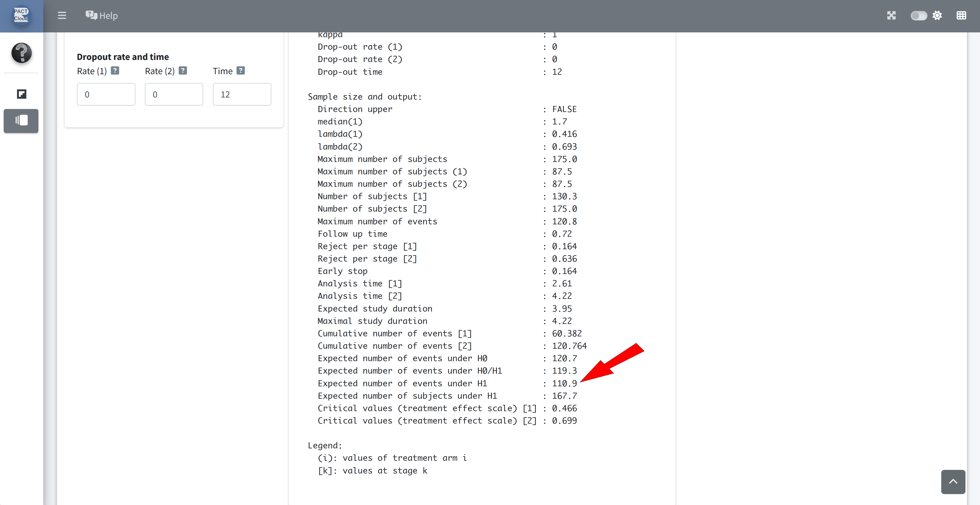This screenshot has height=505, width=980.
Task: Show help for Rate (1)
Action: [x=115, y=71]
